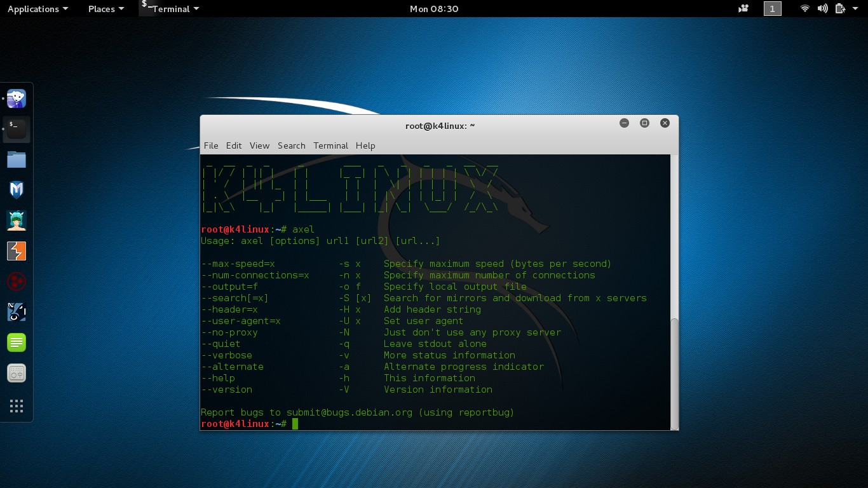Click 'Add header string' description
The width and height of the screenshot is (868, 488).
coord(432,309)
